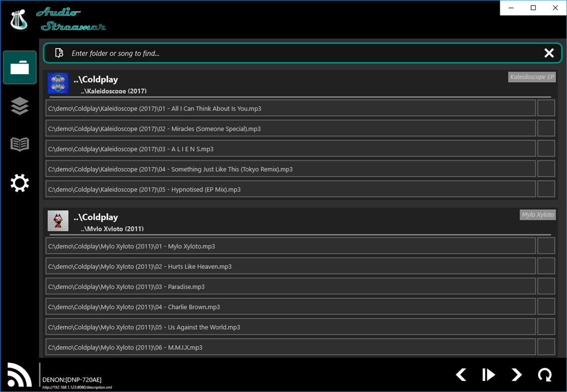
Task: Open the music library book icon
Action: point(19,144)
